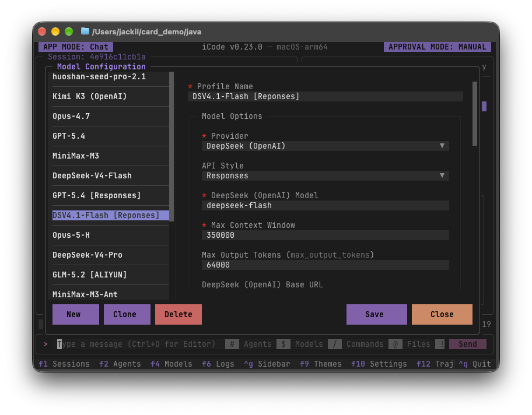This screenshot has height=415, width=532.
Task: Click the New profile button
Action: 76,314
